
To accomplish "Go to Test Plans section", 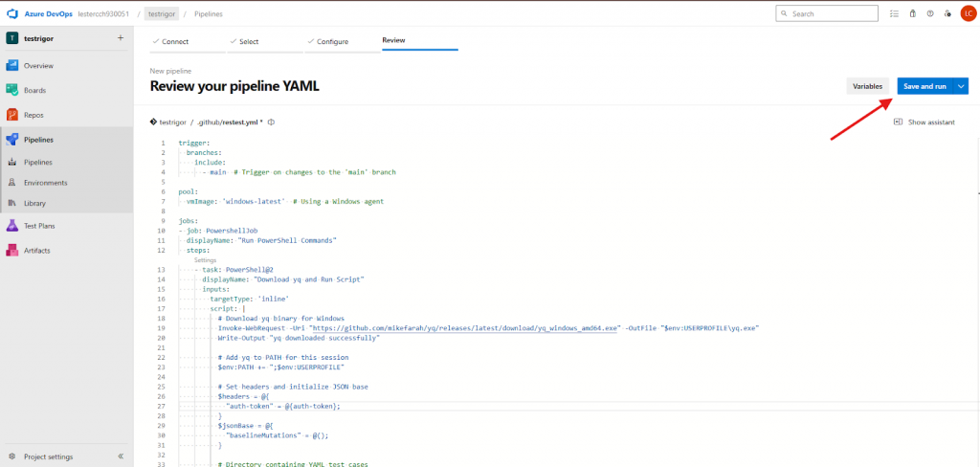I will coord(38,226).
